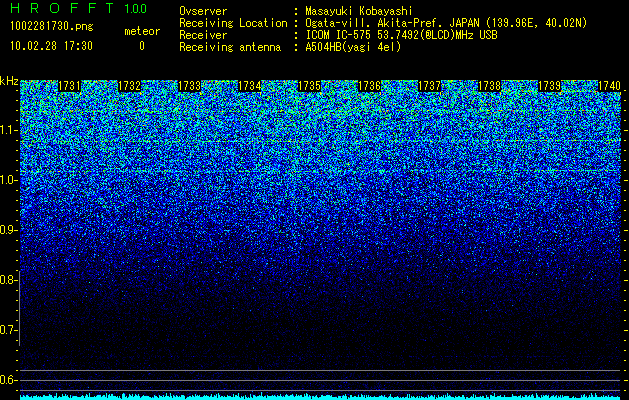629x400 pixels.
Task: Click the ICOM IC-575 53.7492 MHz USB text
Action: click(x=401, y=35)
